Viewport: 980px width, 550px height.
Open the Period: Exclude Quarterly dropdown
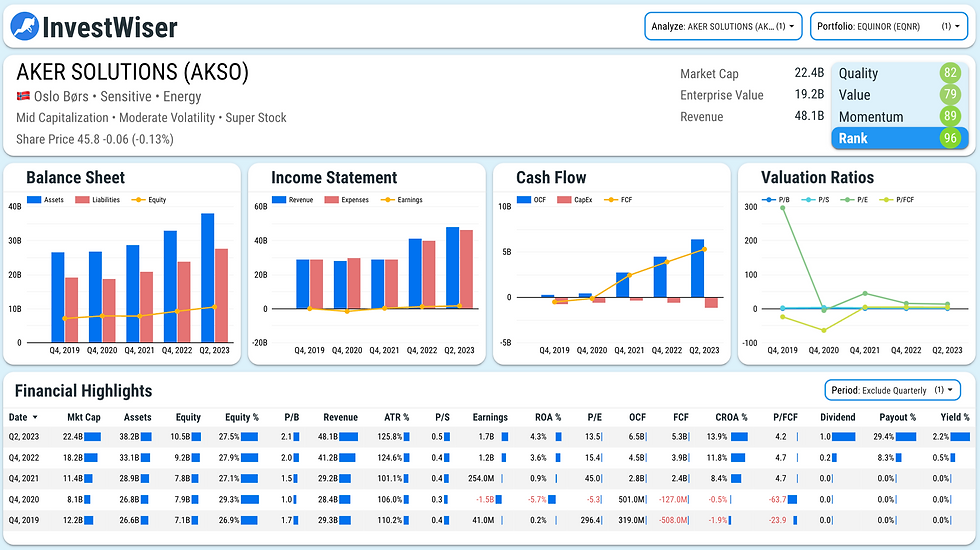(892, 390)
